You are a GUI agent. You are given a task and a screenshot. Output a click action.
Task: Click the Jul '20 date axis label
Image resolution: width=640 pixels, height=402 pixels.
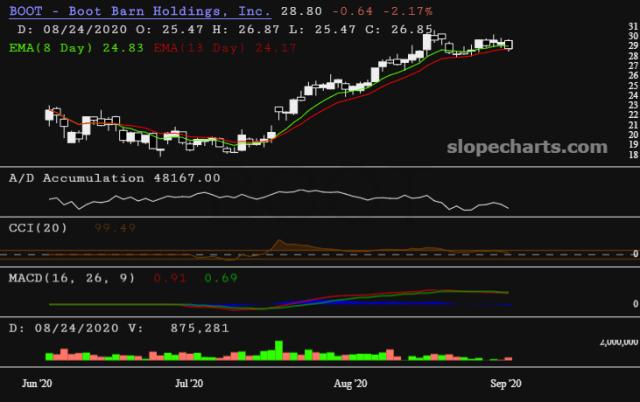(x=190, y=383)
